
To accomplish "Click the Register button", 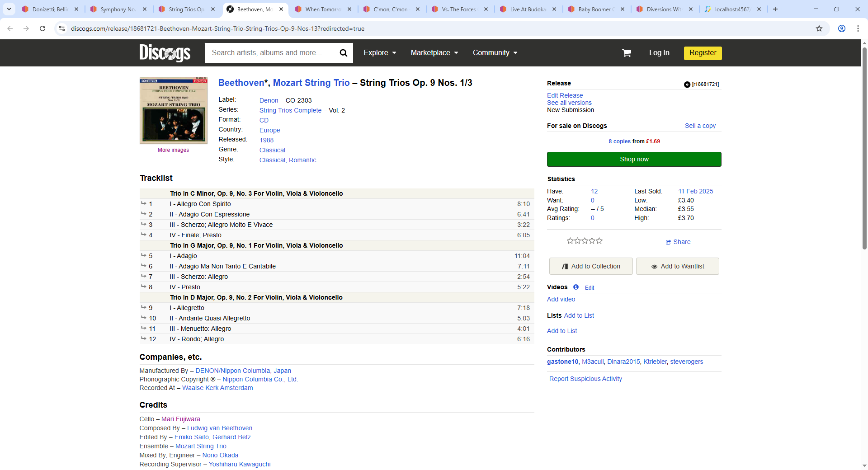I will click(x=703, y=53).
